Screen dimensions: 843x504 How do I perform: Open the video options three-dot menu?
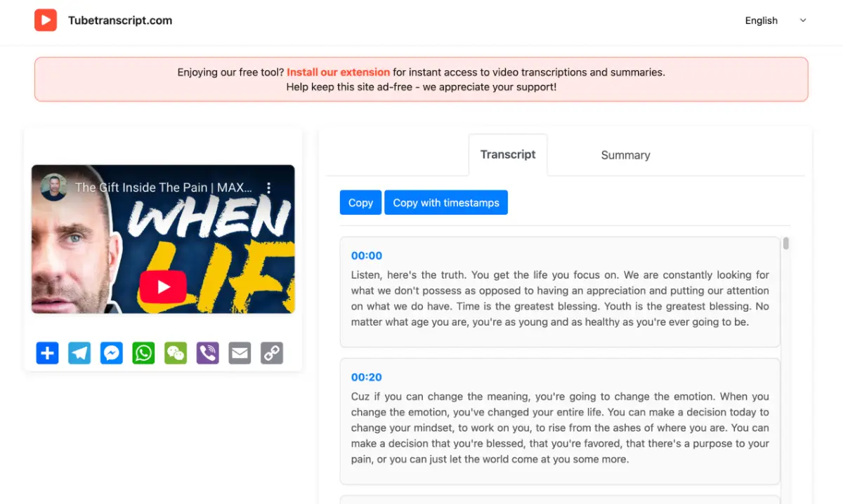[268, 187]
